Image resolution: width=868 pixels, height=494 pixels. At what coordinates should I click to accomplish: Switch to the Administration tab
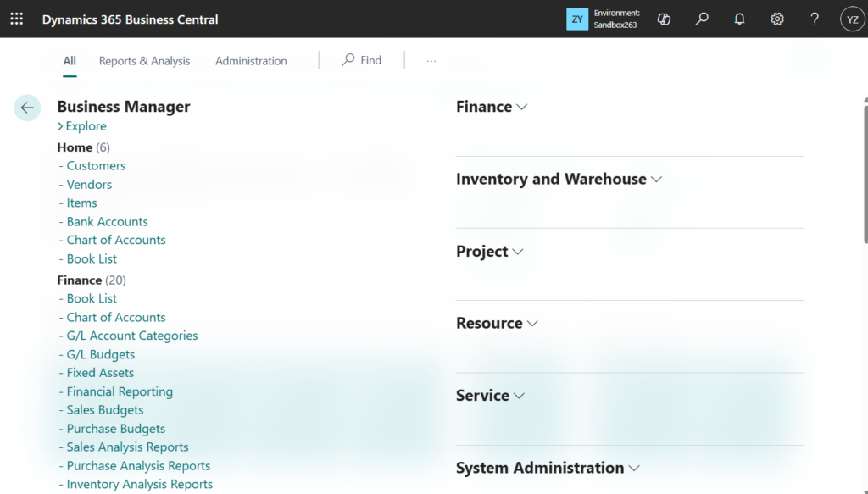point(251,61)
